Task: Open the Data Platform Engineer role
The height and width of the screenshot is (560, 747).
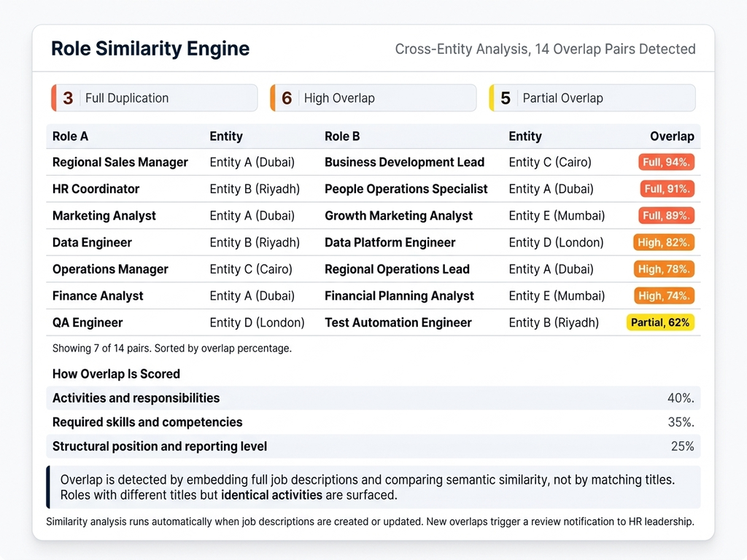Action: tap(390, 242)
